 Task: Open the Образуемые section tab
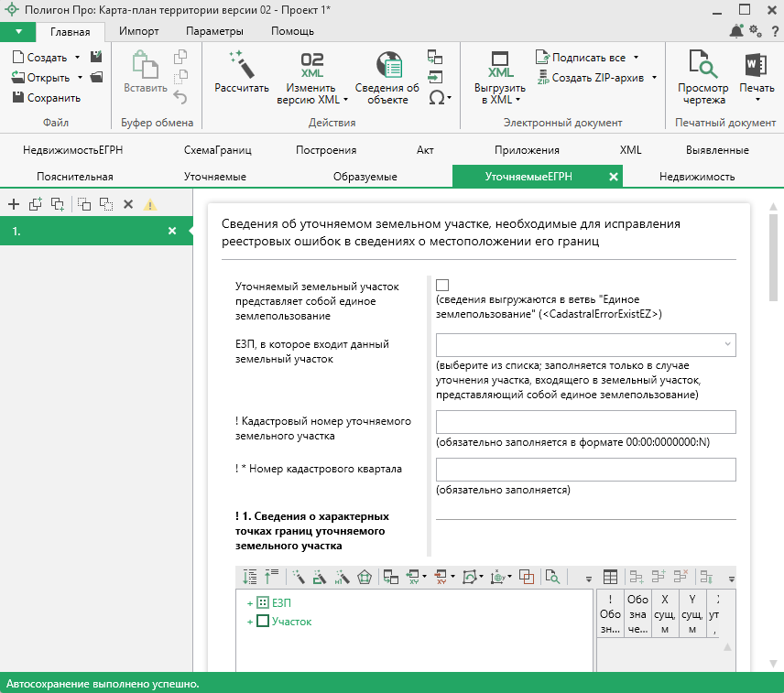365,177
